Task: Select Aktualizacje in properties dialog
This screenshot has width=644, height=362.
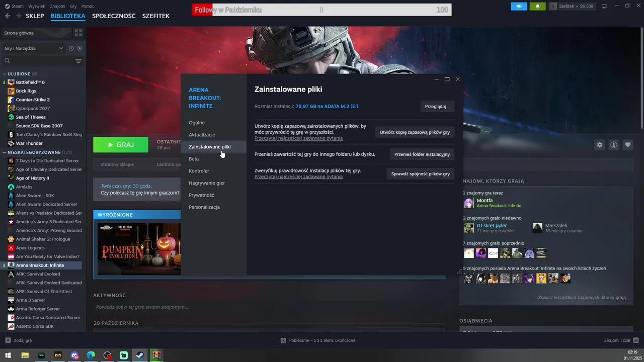Action: (202, 135)
